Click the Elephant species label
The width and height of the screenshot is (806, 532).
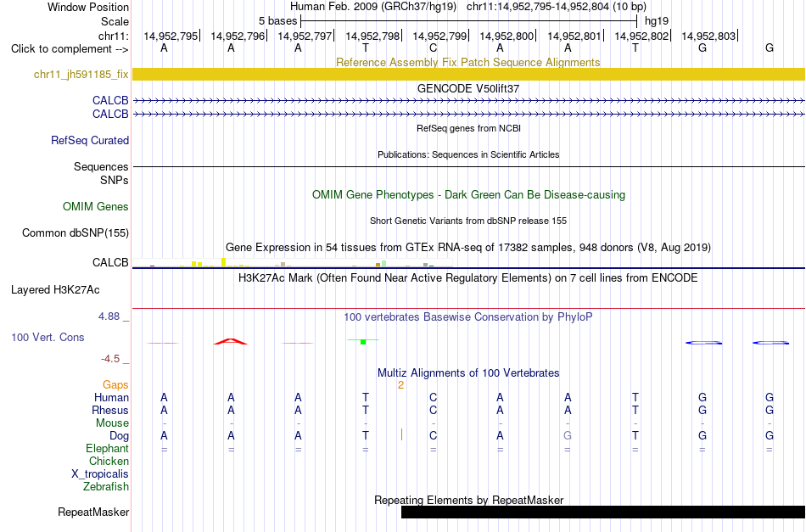108,449
